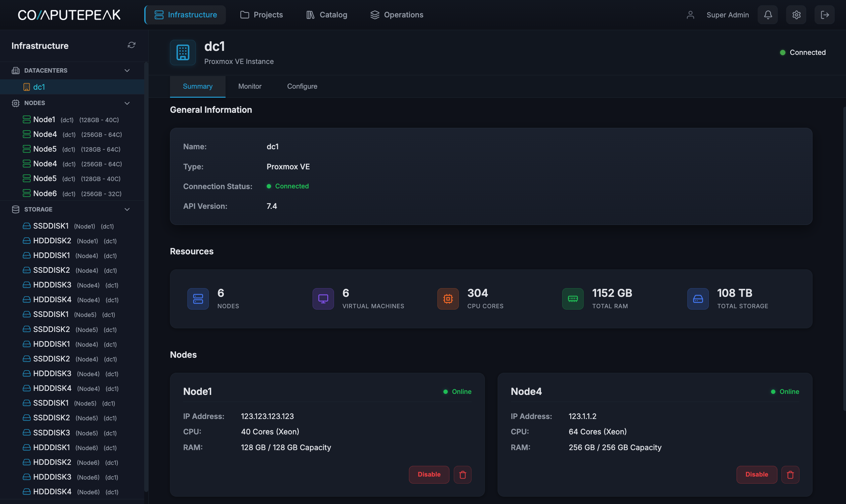Click the Connected status indicator dot

(x=783, y=52)
